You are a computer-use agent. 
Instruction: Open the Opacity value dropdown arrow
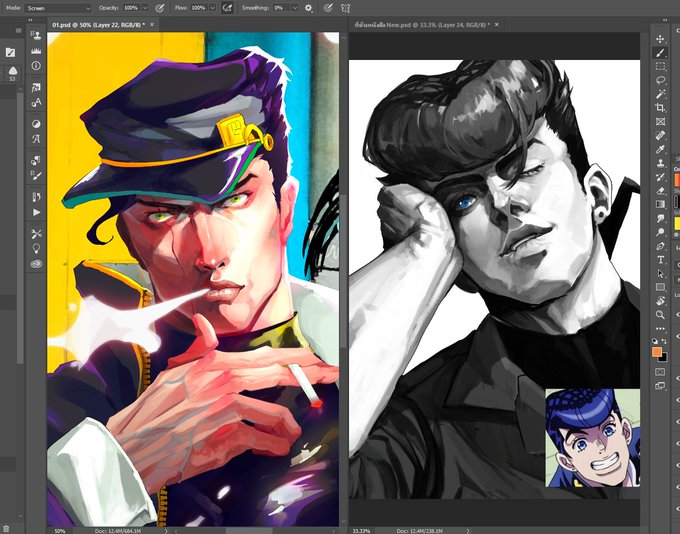pos(145,8)
